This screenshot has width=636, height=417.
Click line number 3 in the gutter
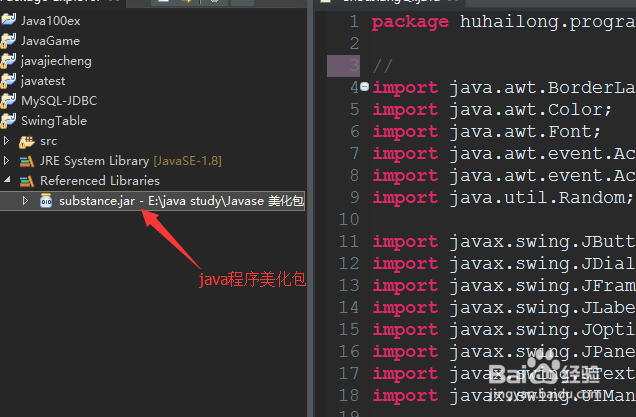pos(354,65)
